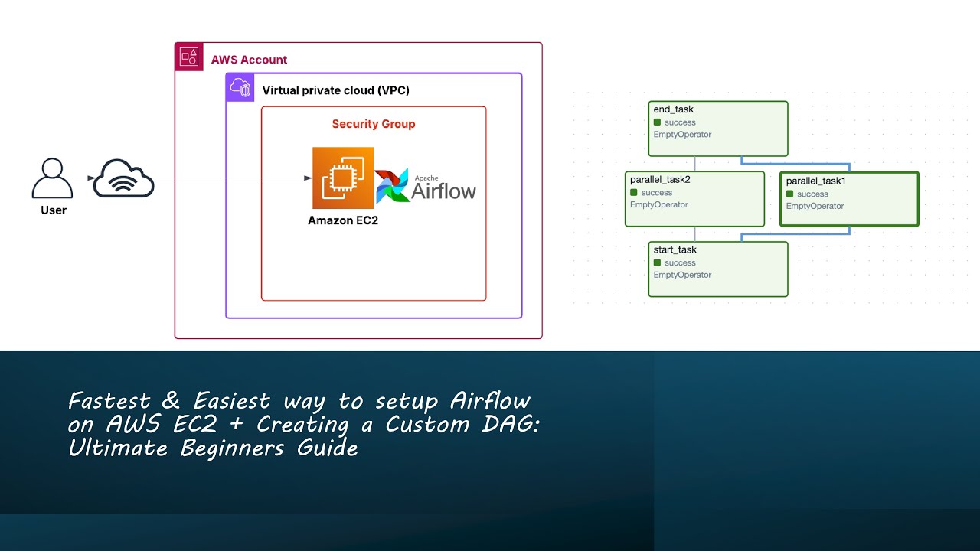Select the start_task node
Screen dimensions: 980x551
pos(718,269)
